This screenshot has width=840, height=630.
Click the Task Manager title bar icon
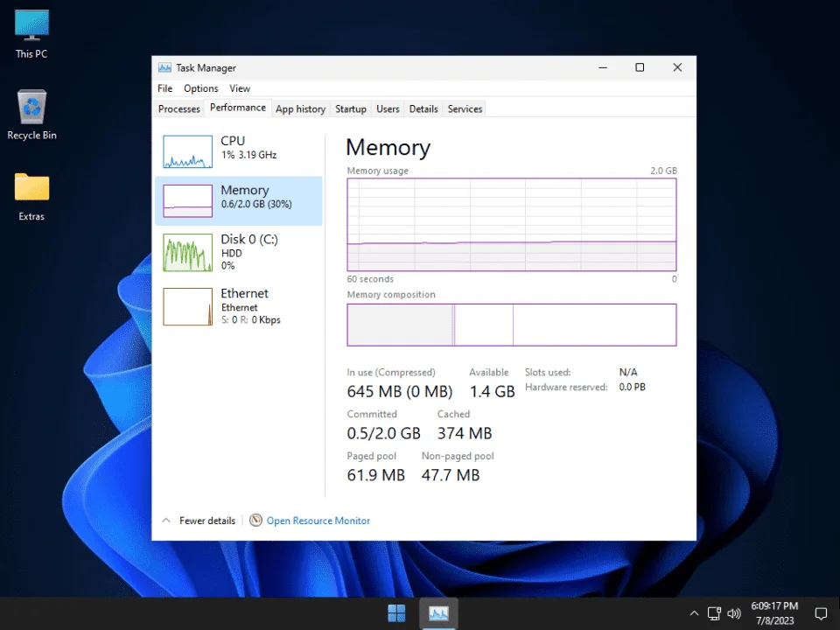coord(164,67)
